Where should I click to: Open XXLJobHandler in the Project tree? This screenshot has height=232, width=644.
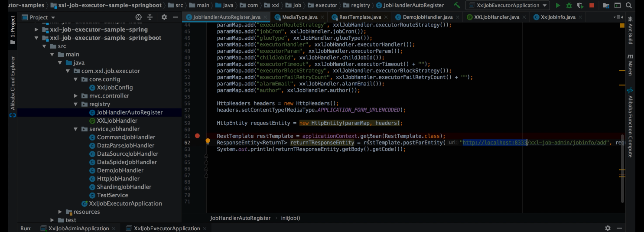coord(113,121)
